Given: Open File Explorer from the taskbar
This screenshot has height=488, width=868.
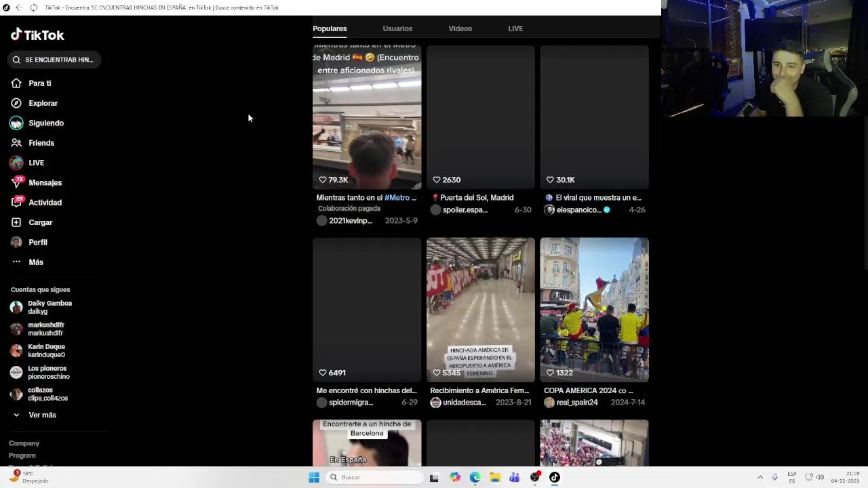Looking at the screenshot, I should tap(494, 477).
